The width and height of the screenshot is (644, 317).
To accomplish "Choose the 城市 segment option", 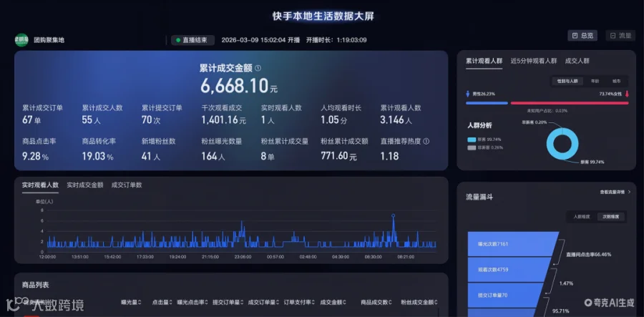I will [617, 82].
